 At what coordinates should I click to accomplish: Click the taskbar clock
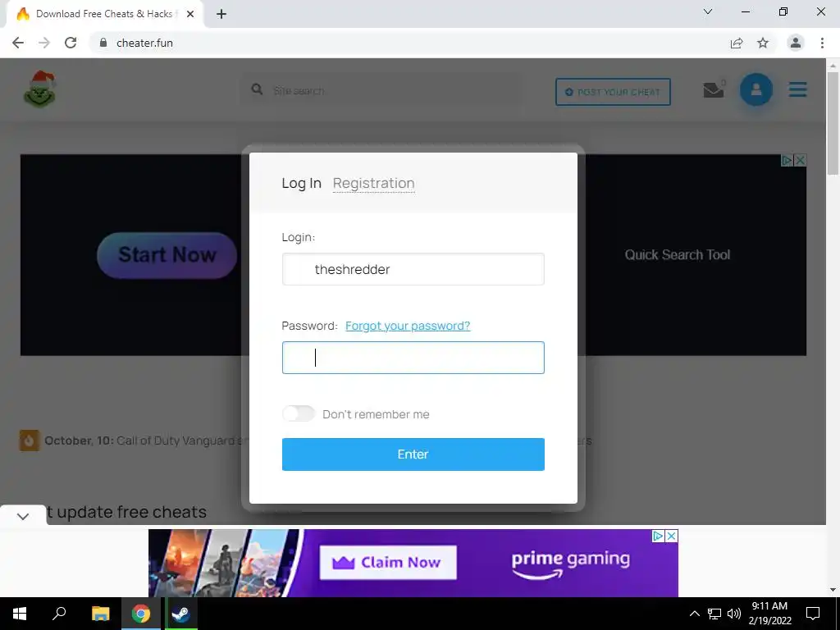click(769, 614)
